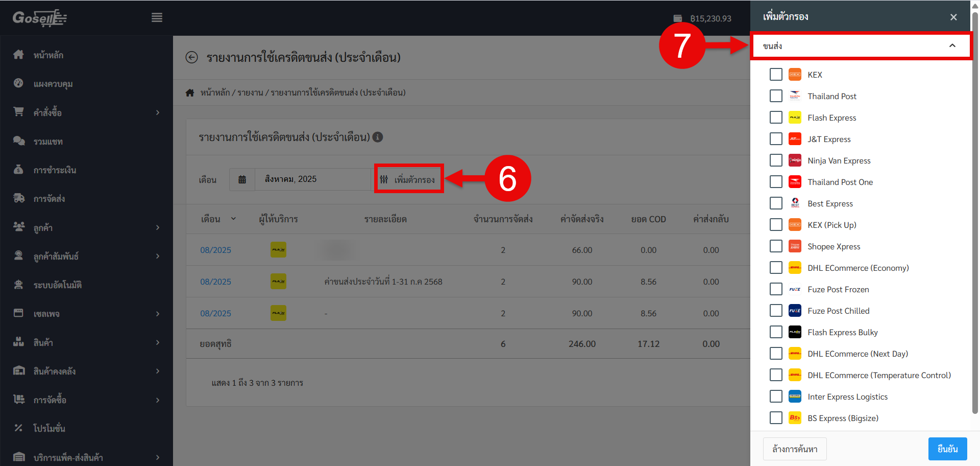Click the Best Express logo icon
The height and width of the screenshot is (466, 980).
point(795,203)
